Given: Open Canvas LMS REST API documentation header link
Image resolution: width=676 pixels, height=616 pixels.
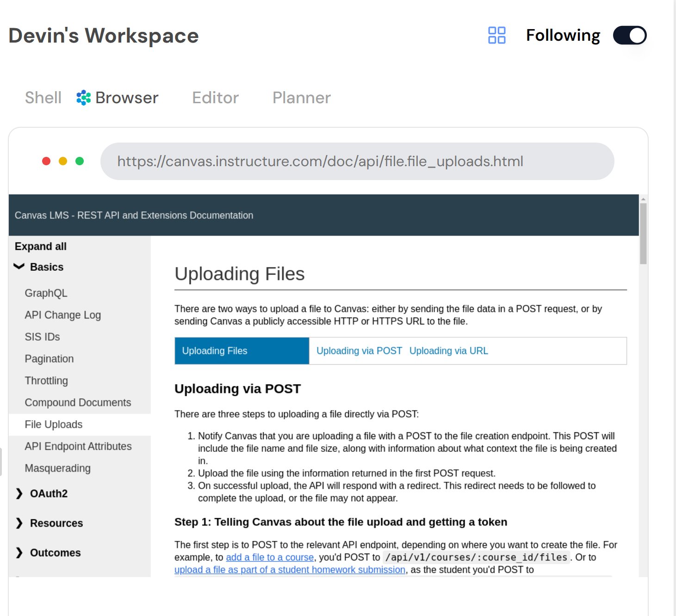Looking at the screenshot, I should [134, 215].
